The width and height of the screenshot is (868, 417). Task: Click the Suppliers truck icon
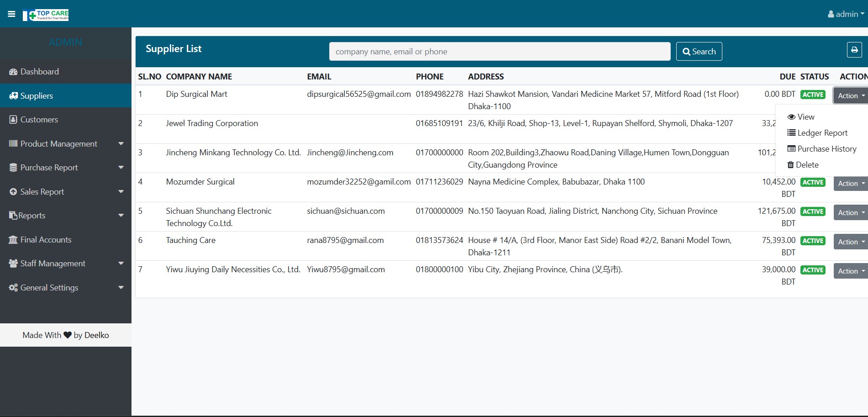(x=13, y=96)
